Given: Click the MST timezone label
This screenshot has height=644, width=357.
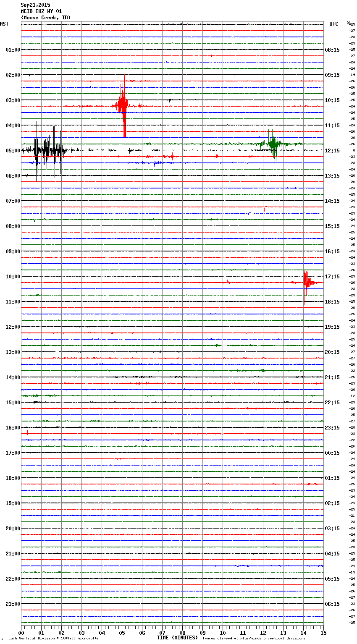Looking at the screenshot, I should click(x=4, y=24).
